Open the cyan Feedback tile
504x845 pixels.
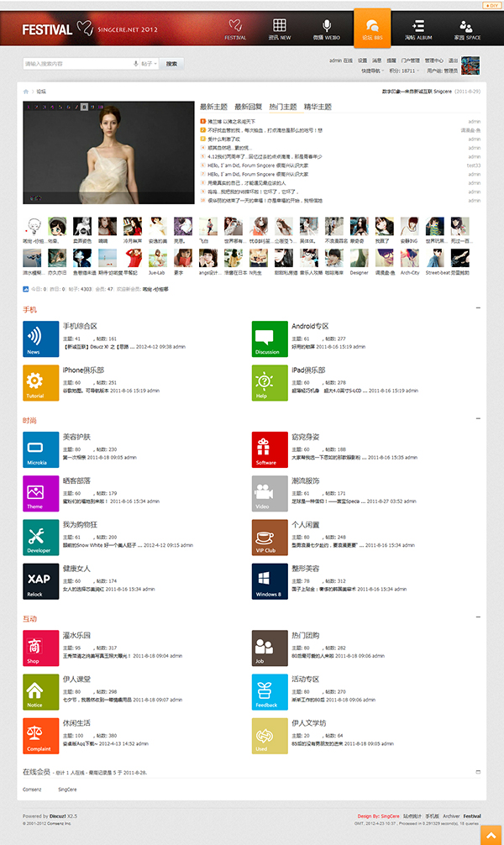click(x=270, y=691)
